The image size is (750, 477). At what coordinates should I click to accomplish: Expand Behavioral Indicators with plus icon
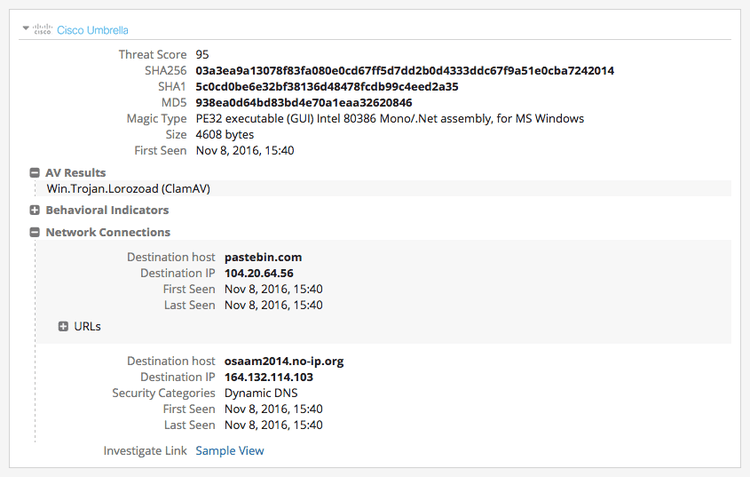tap(35, 211)
